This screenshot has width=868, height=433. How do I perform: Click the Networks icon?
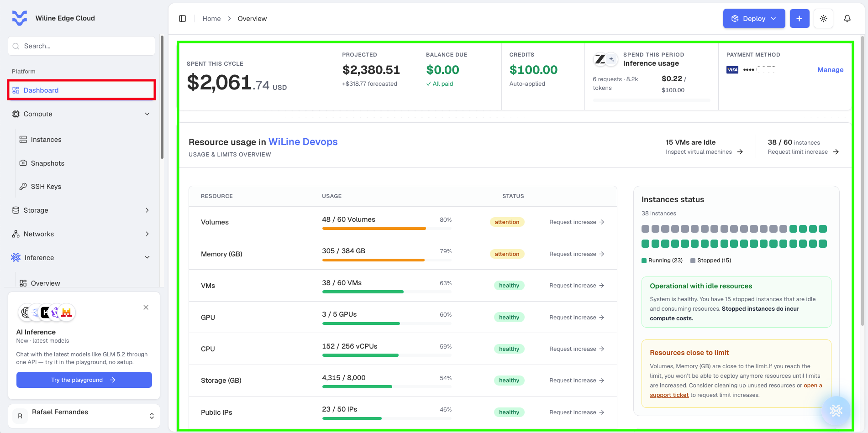[16, 234]
